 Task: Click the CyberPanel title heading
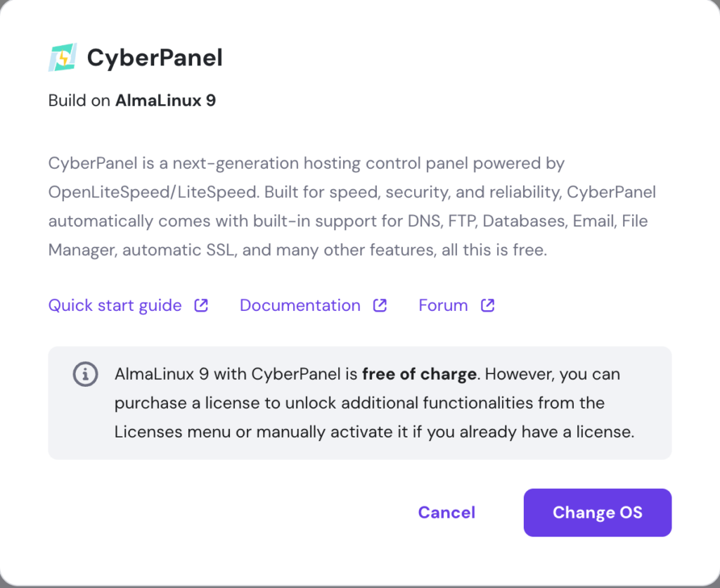[x=154, y=57]
